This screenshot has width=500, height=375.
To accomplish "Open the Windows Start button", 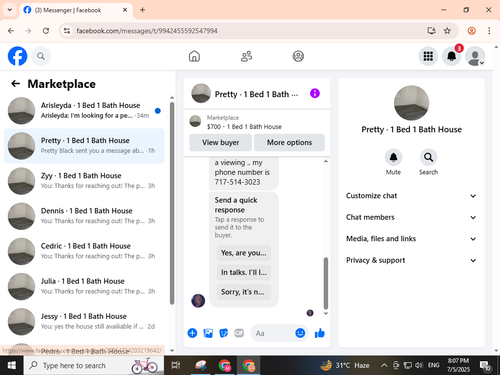I will coord(11,365).
